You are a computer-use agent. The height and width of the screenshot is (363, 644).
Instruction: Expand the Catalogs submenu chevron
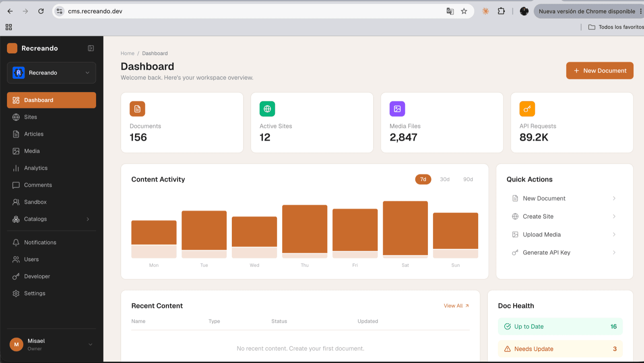click(x=88, y=219)
